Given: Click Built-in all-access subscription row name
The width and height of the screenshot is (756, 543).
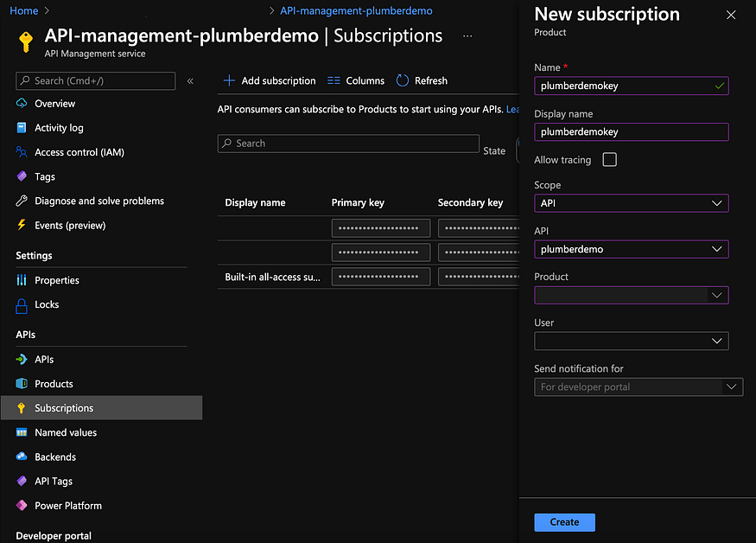Looking at the screenshot, I should pos(272,277).
